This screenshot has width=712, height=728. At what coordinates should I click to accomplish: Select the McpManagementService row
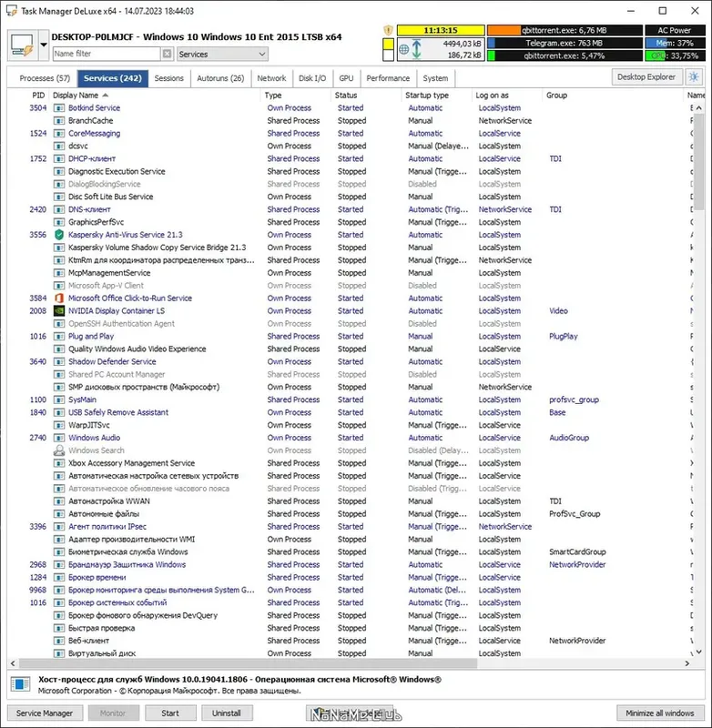(x=349, y=273)
